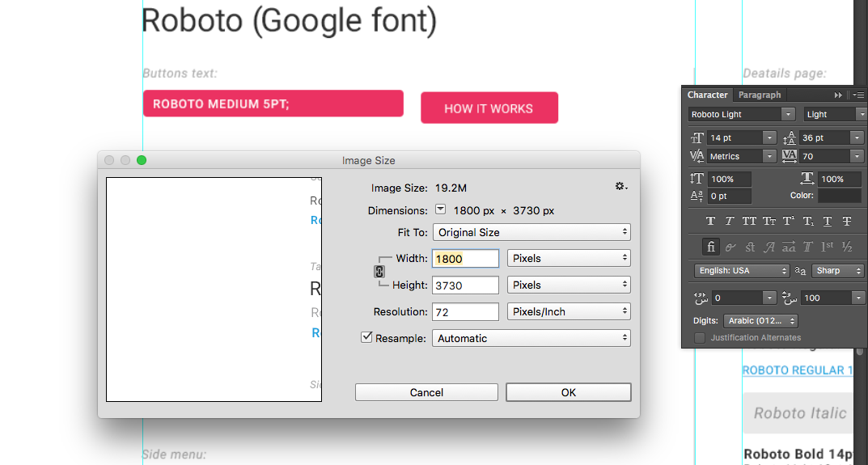Image resolution: width=868 pixels, height=465 pixels.
Task: Open Image Size gear settings menu
Action: pos(621,187)
